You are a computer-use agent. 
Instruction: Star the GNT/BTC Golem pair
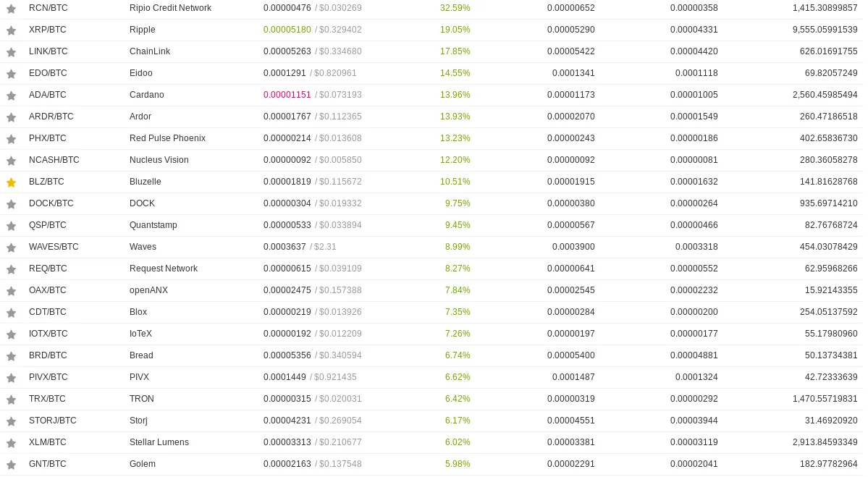click(11, 464)
